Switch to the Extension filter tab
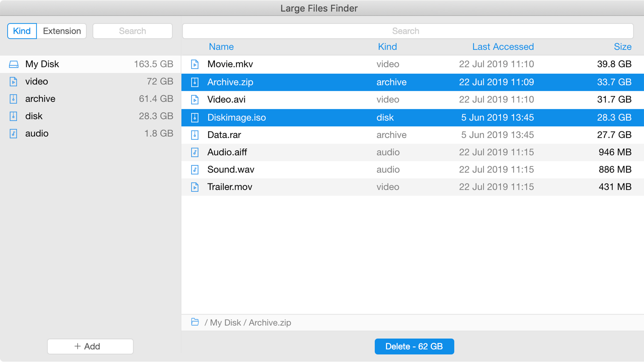The height and width of the screenshot is (362, 644). [62, 31]
